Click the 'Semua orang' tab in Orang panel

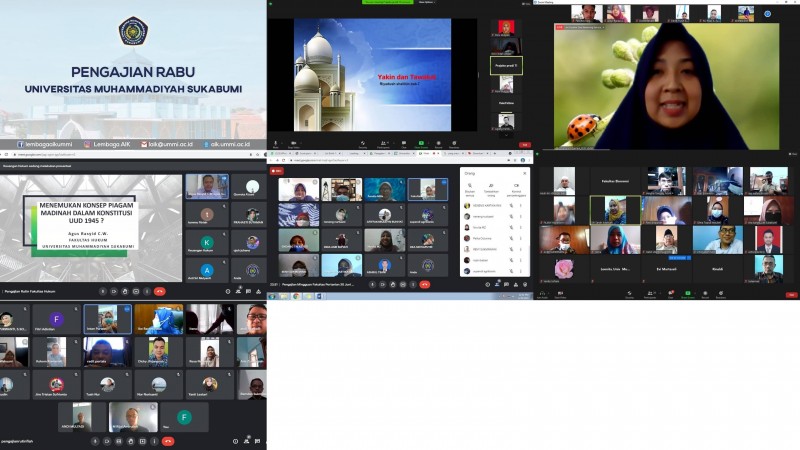pyautogui.click(x=471, y=189)
